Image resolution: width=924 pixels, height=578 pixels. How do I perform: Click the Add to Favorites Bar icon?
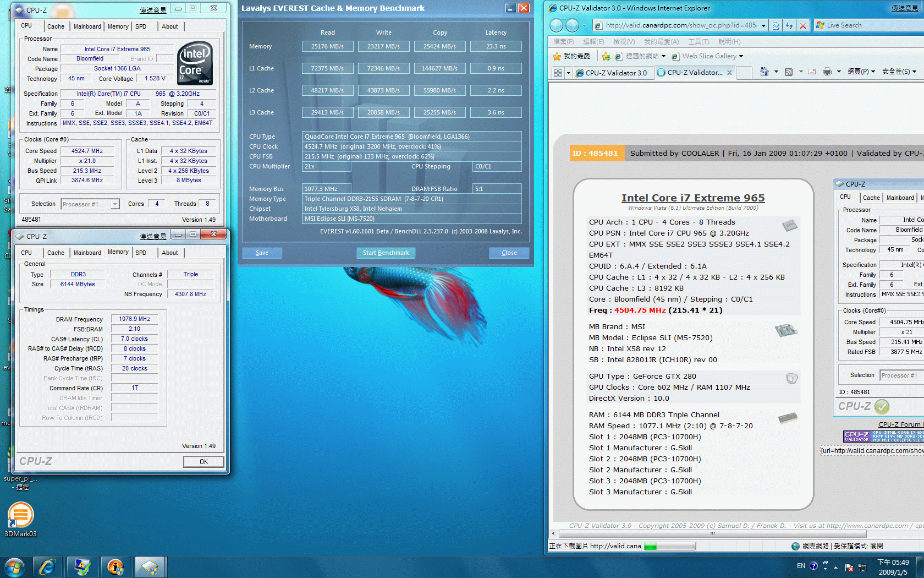pyautogui.click(x=606, y=56)
